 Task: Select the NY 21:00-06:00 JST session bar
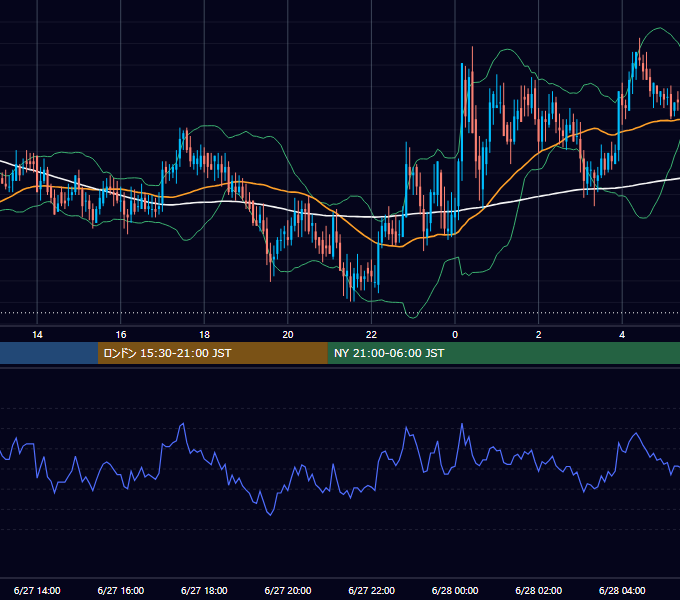point(503,353)
